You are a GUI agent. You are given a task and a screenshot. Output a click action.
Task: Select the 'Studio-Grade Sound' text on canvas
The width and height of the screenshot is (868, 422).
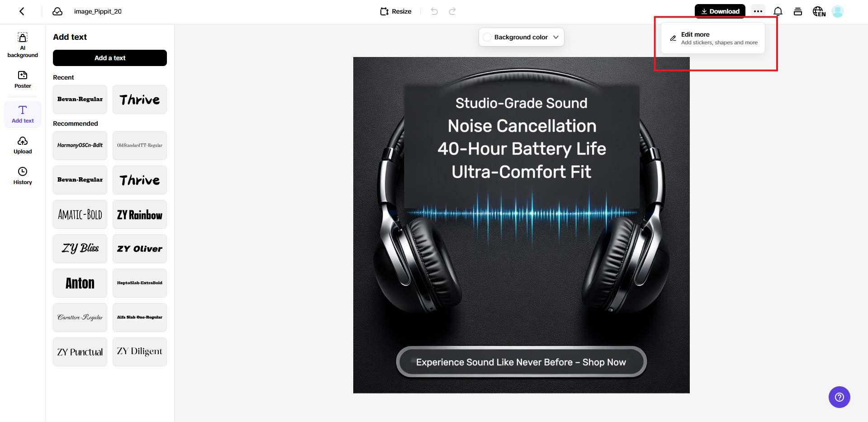click(522, 103)
